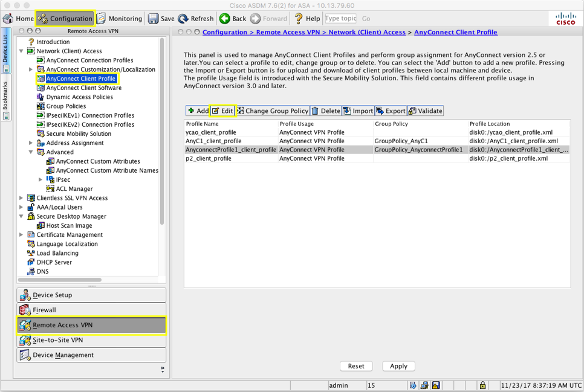This screenshot has width=584, height=392.
Task: Switch to Site-to-Site VPN section
Action: pyautogui.click(x=91, y=340)
